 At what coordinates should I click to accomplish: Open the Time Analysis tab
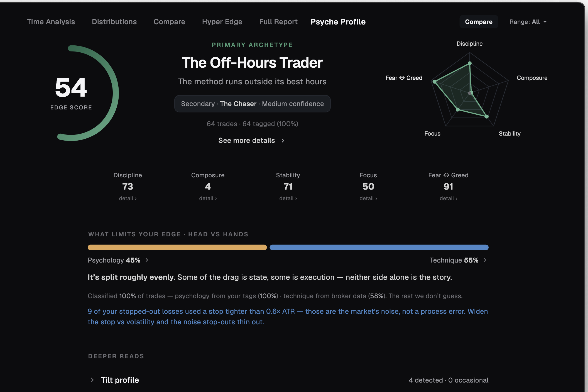pyautogui.click(x=51, y=22)
